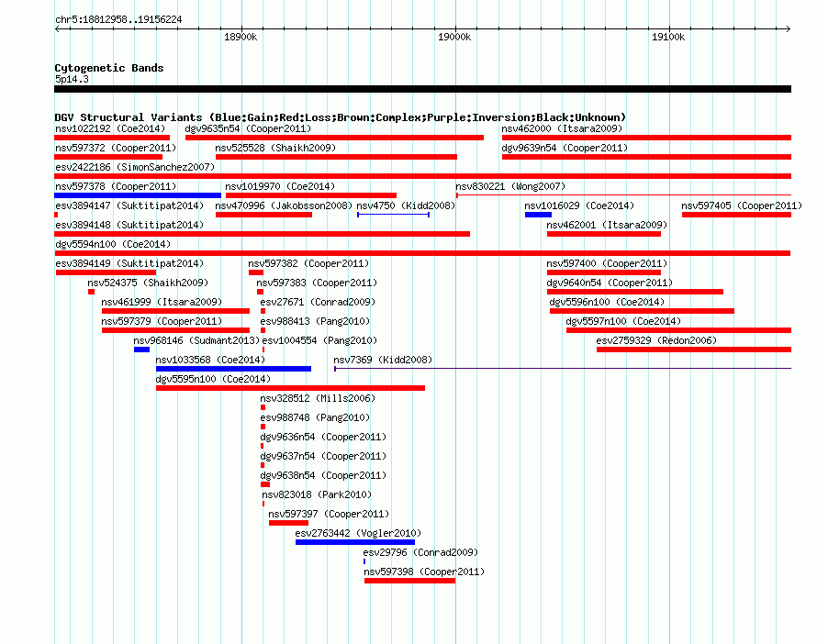Select esv988413 (Pang2010) variant

pyautogui.click(x=315, y=321)
